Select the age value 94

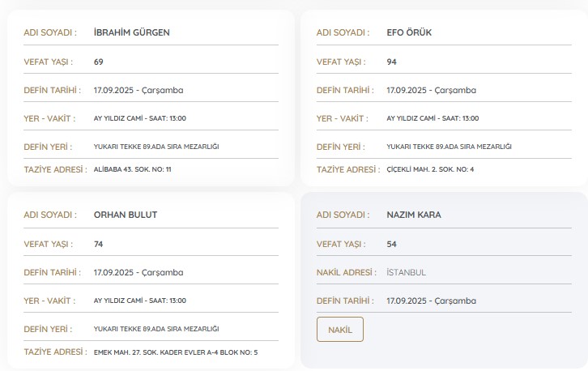coord(391,62)
